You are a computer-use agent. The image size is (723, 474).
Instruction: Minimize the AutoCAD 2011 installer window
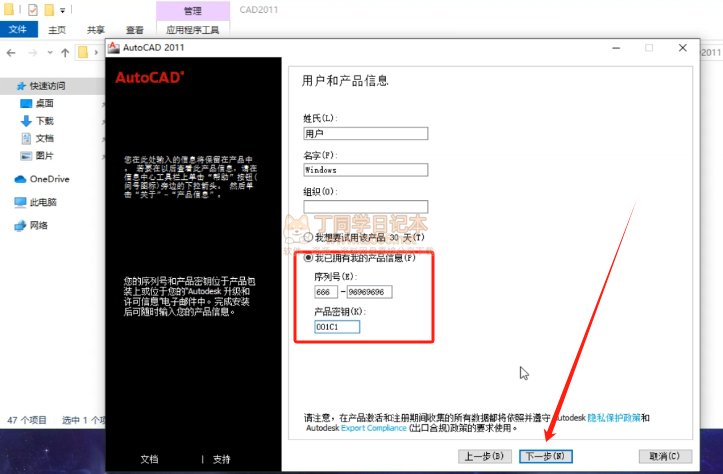[616, 48]
